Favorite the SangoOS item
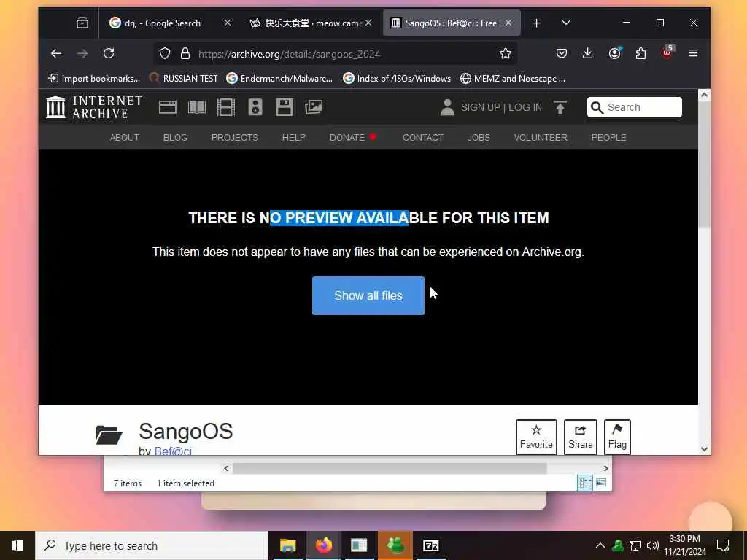The height and width of the screenshot is (560, 747). coord(536,437)
